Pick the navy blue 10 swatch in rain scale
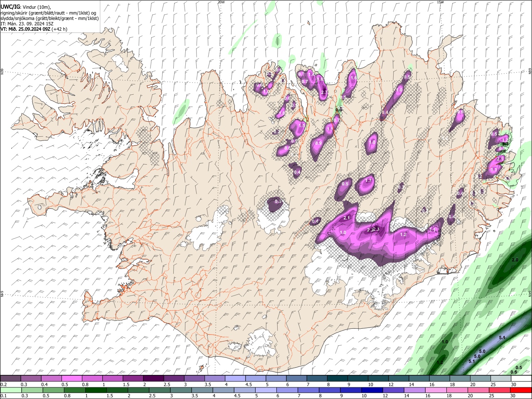 coord(372,390)
